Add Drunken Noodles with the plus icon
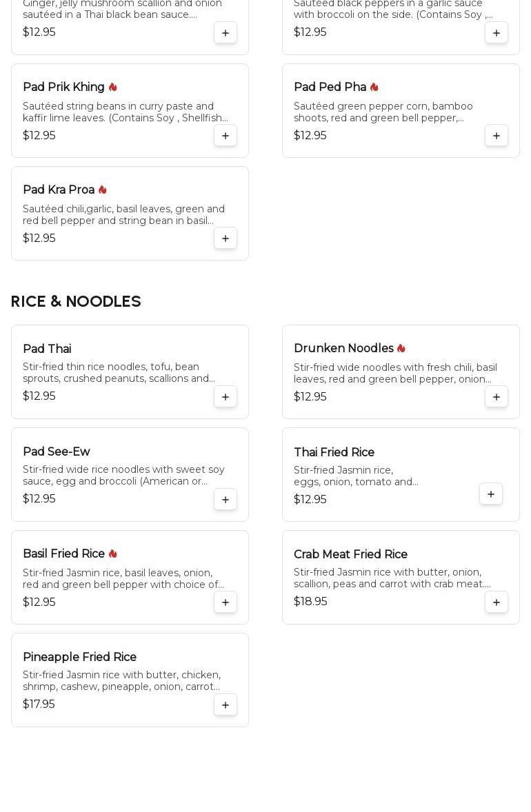 pos(497,396)
